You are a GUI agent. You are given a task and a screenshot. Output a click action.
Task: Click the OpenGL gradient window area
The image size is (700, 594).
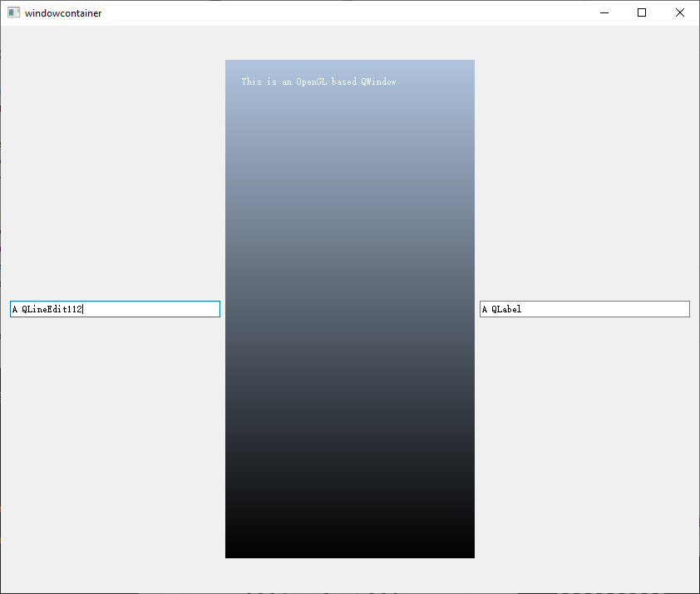coord(349,309)
